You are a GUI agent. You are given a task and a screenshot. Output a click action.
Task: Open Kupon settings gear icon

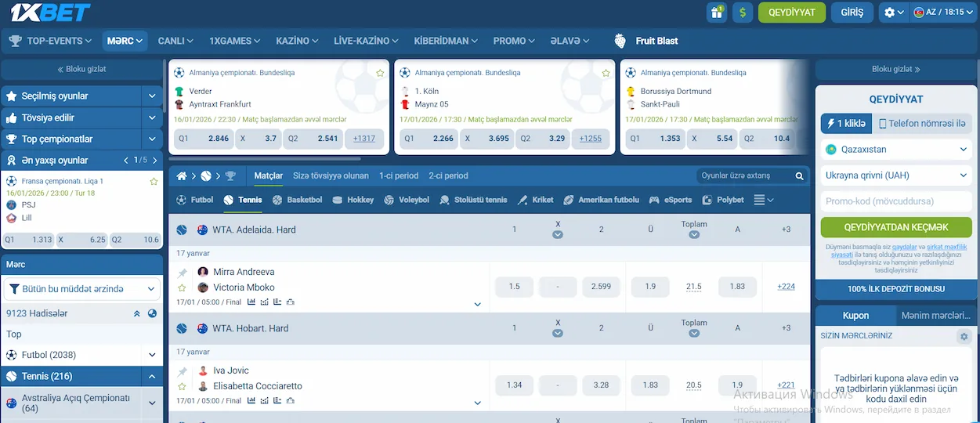point(964,336)
